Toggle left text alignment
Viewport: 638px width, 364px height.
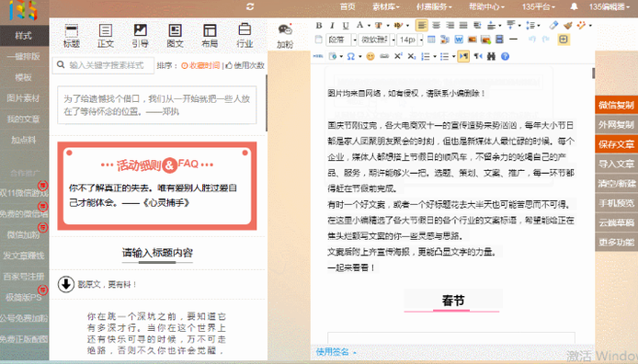(422, 25)
